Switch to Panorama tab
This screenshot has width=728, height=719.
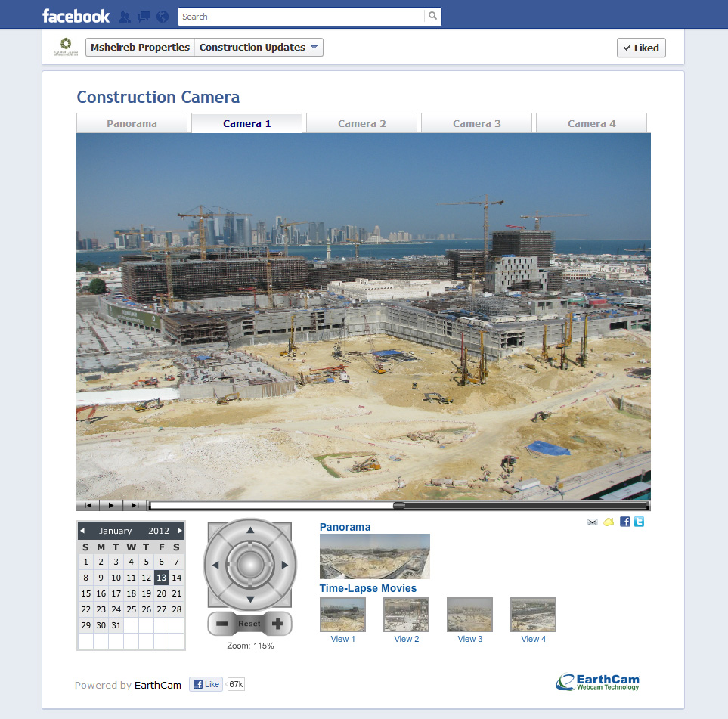click(x=132, y=123)
